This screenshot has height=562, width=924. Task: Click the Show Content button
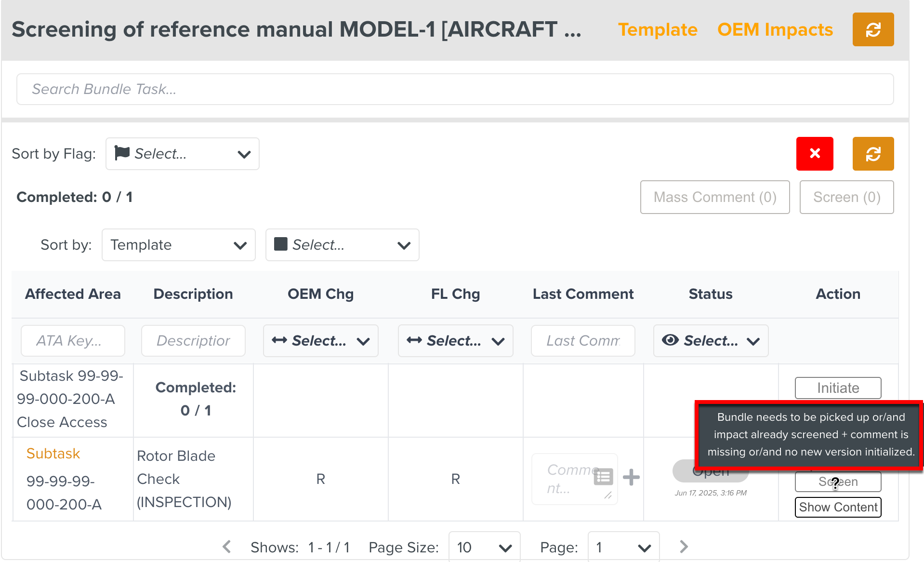tap(838, 507)
